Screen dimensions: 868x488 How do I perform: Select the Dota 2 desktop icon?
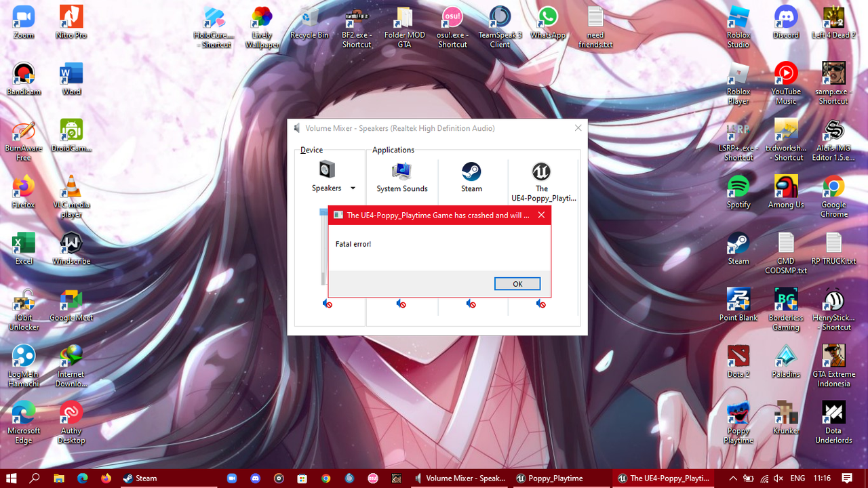(x=738, y=361)
